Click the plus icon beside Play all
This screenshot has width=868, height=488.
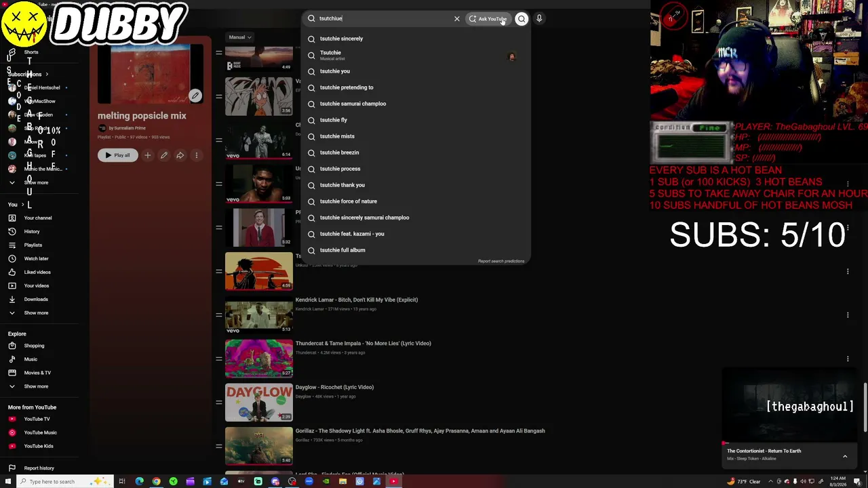click(x=148, y=155)
